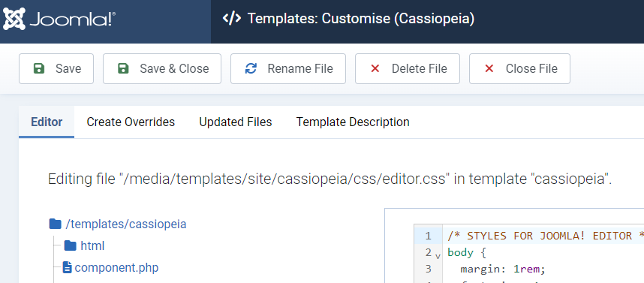The width and height of the screenshot is (644, 283).
Task: Open component.php file link
Action: (x=116, y=268)
